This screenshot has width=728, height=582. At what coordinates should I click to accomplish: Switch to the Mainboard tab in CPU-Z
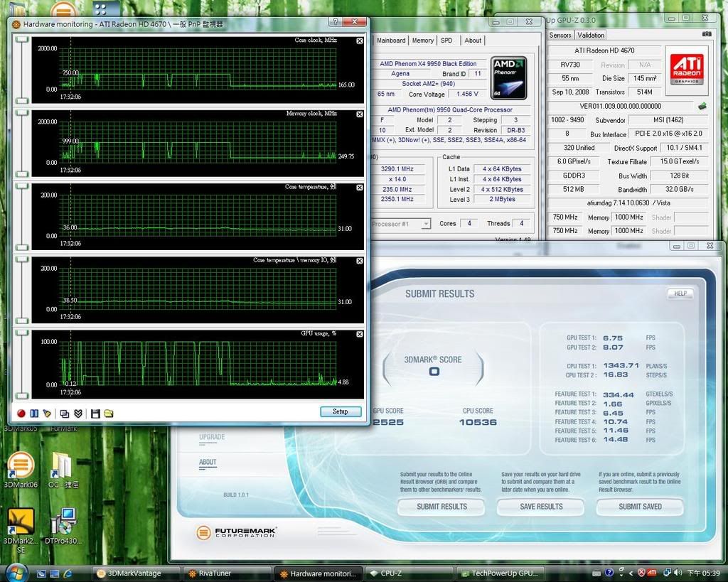click(x=391, y=41)
